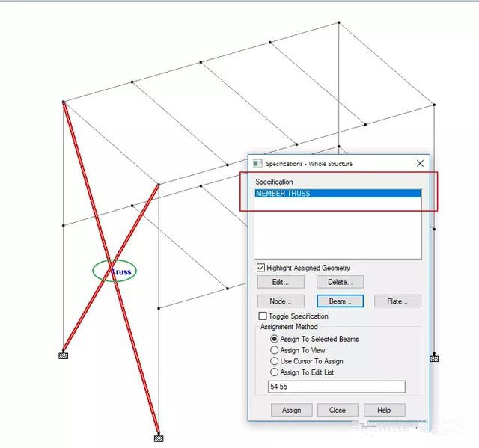This screenshot has width=479, height=448.
Task: Toggle Highlight Assigned Geometry checkbox
Action: coord(260,268)
